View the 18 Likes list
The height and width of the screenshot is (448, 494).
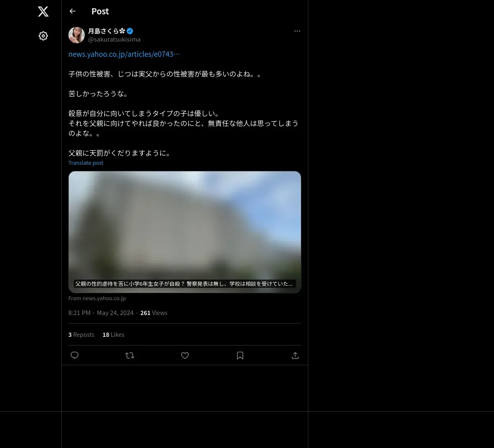pos(113,335)
